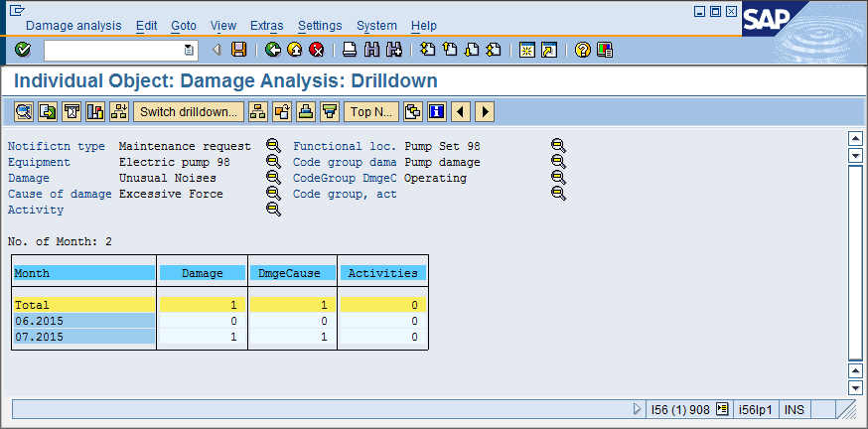
Task: Open the Goto menu
Action: coord(184,26)
